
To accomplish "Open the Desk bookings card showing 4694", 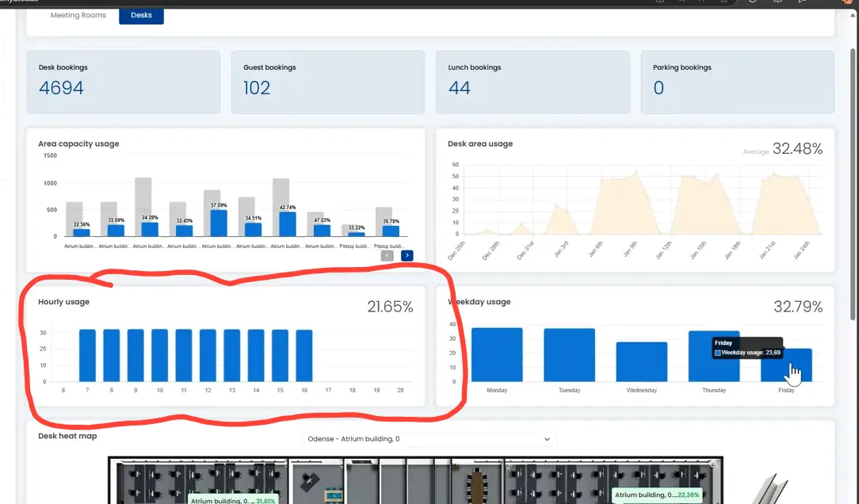I will click(x=124, y=82).
